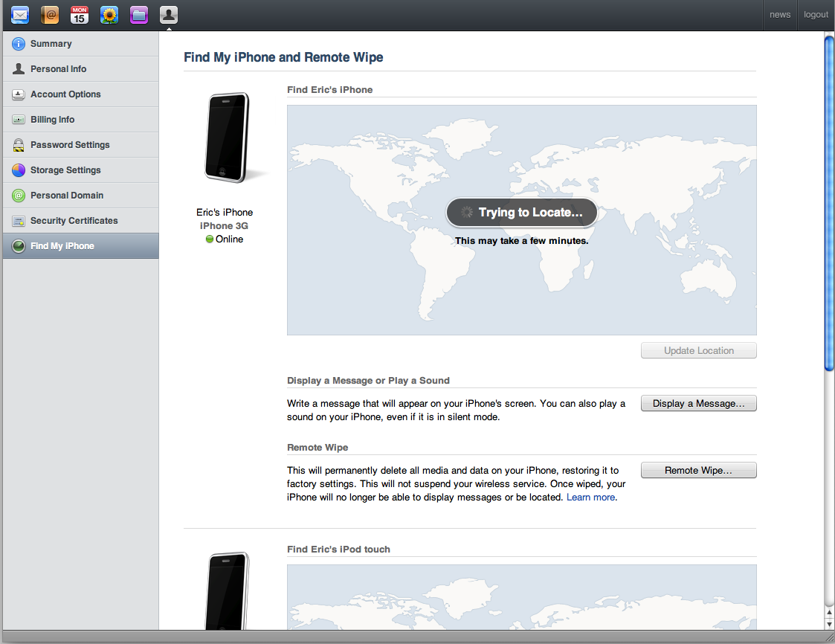Screen dimensions: 835x644
Task: Click the Password Settings padlock icon
Action: pyautogui.click(x=18, y=145)
